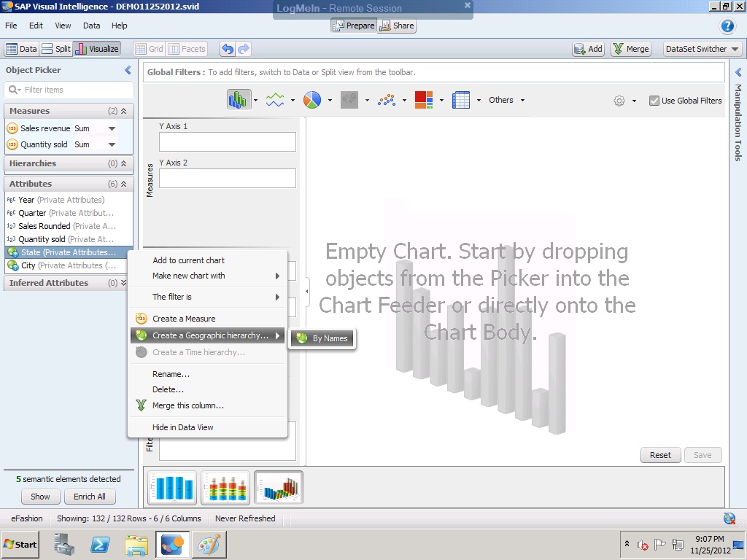The image size is (747, 560).
Task: Click the undo arrow icon
Action: point(228,49)
